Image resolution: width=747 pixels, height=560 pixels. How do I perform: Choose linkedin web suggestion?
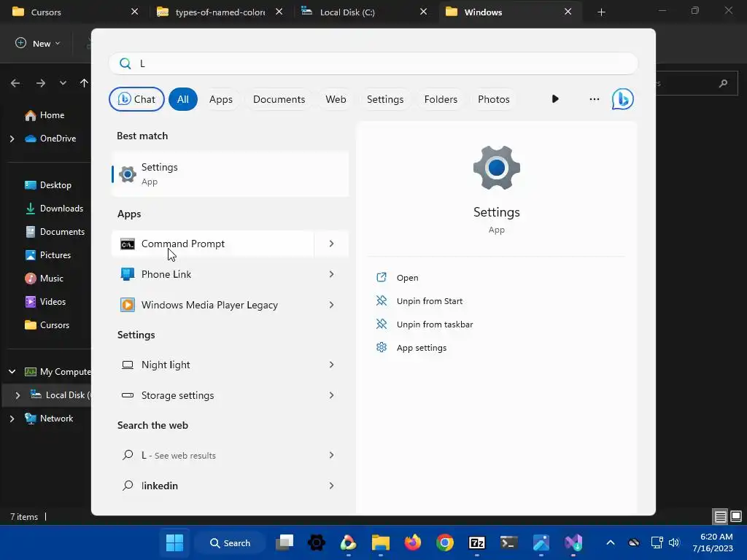[x=212, y=486]
